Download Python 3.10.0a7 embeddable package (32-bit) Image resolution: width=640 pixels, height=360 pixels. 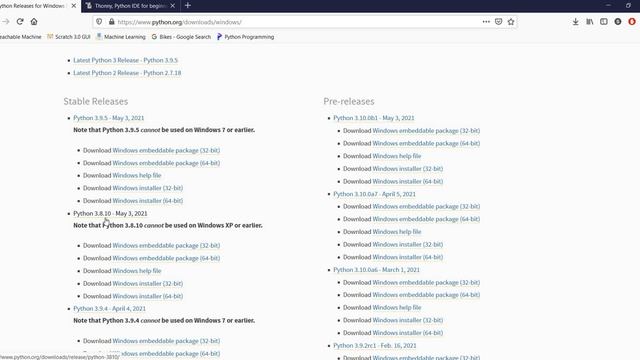426,207
